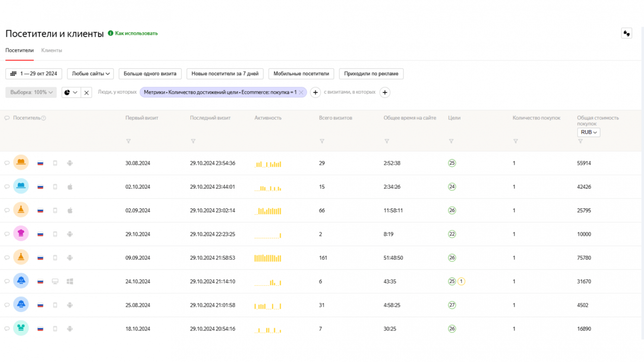
Task: Click the filter icon under Первый визит
Action: [x=128, y=141]
